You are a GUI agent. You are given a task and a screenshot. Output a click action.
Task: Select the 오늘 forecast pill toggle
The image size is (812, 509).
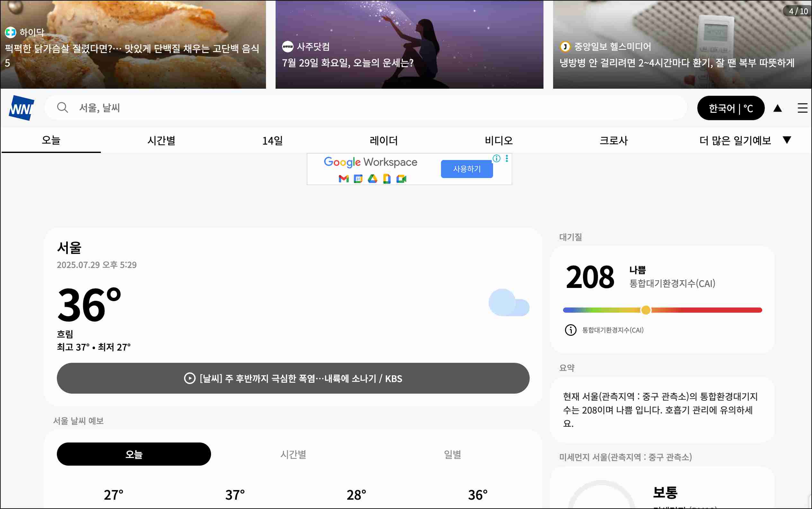pos(134,454)
